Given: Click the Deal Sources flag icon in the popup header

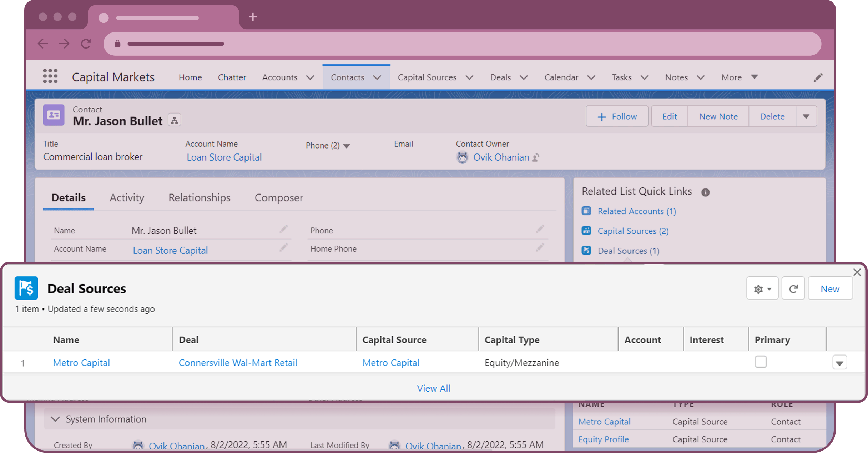Looking at the screenshot, I should [x=26, y=288].
